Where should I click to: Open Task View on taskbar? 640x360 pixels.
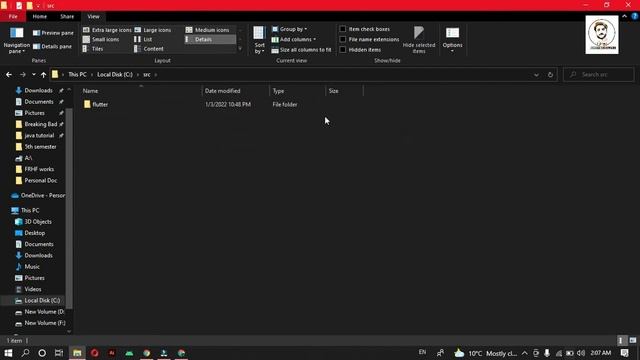coord(59,353)
